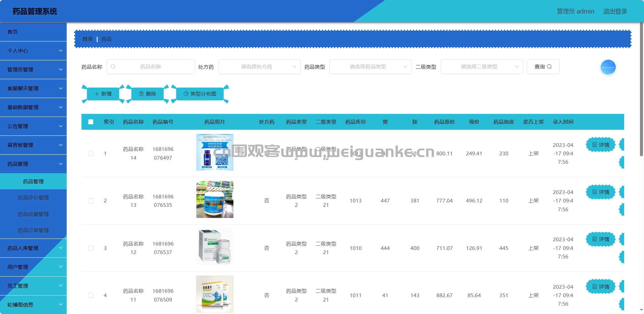Click the magnifier icon in 药品名称 field

pos(113,66)
